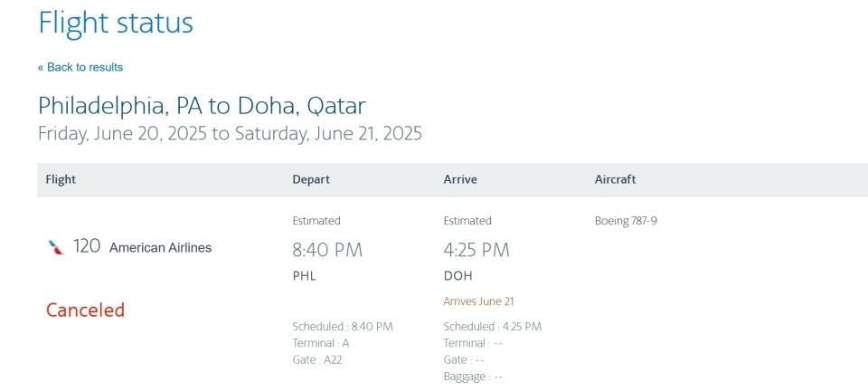Click the Flight status page heading
Screen dimensions: 868x392
click(x=116, y=24)
